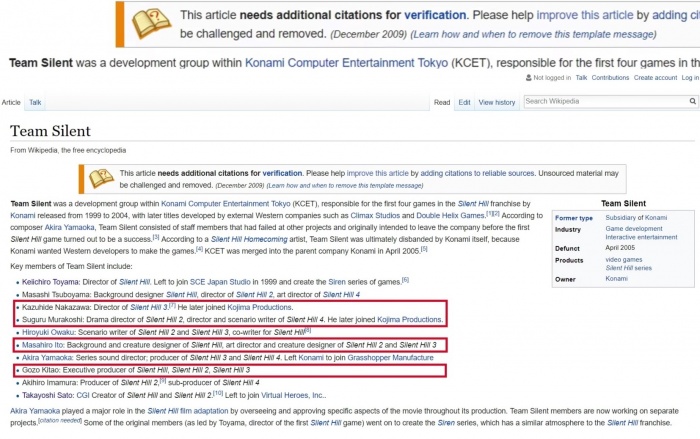Click improve this article in zoomed banner

(585, 15)
